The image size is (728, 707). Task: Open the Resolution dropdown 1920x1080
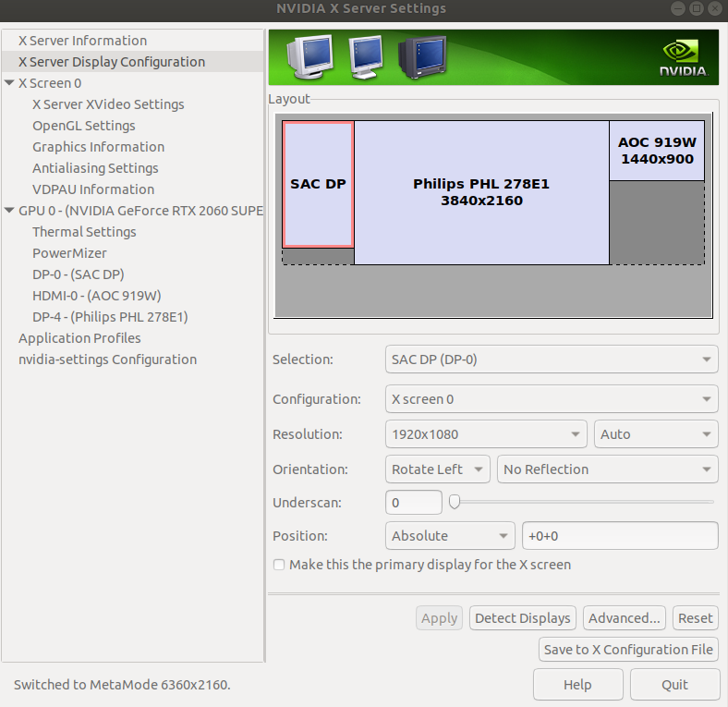point(486,434)
